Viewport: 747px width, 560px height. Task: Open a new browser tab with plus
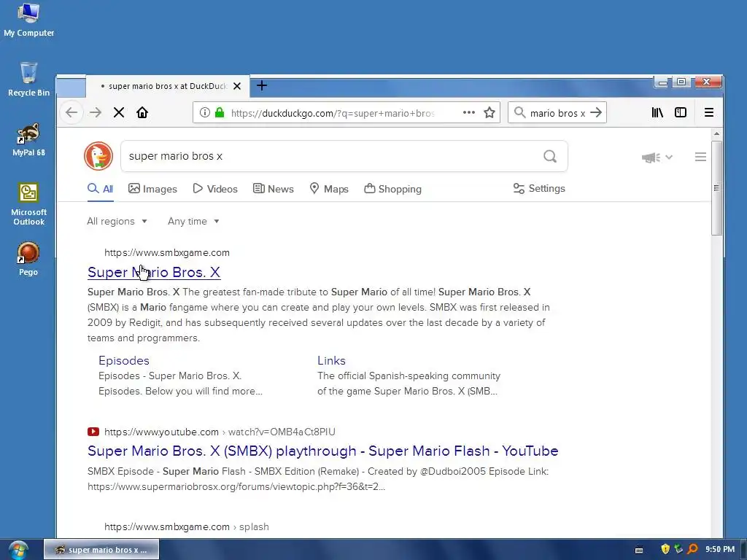[262, 86]
